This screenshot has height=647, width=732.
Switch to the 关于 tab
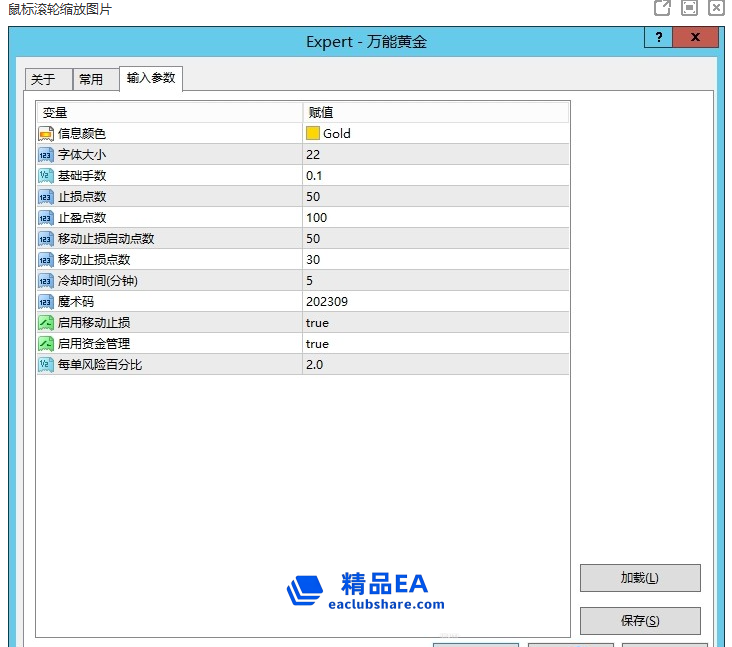click(49, 79)
